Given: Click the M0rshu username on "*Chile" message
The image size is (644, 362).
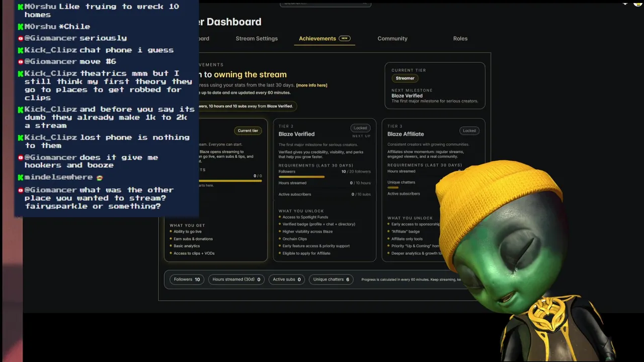Looking at the screenshot, I should [40, 27].
